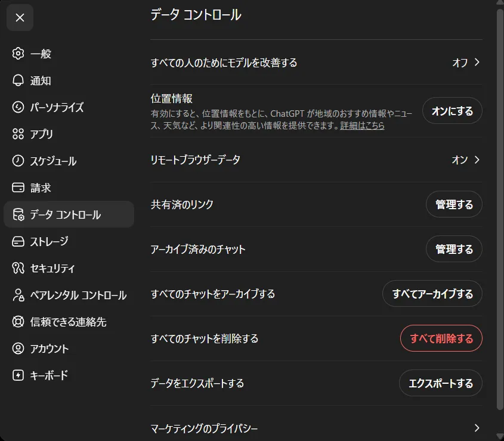Click the database icon beside データ コントロール
504x441 pixels.
coord(18,214)
